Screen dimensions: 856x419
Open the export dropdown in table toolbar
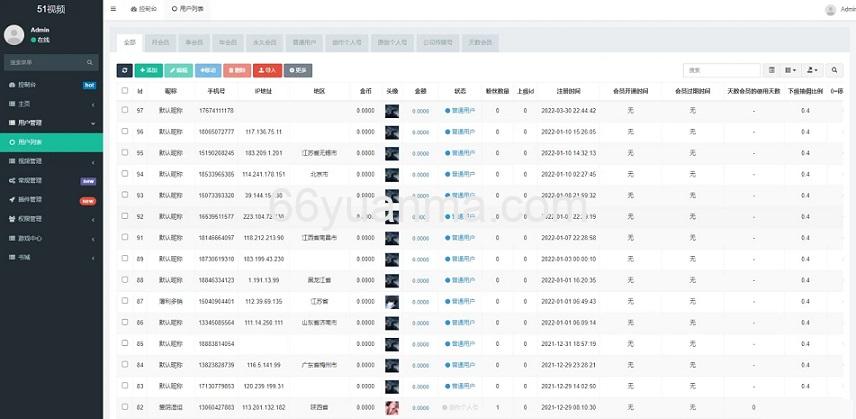[812, 70]
